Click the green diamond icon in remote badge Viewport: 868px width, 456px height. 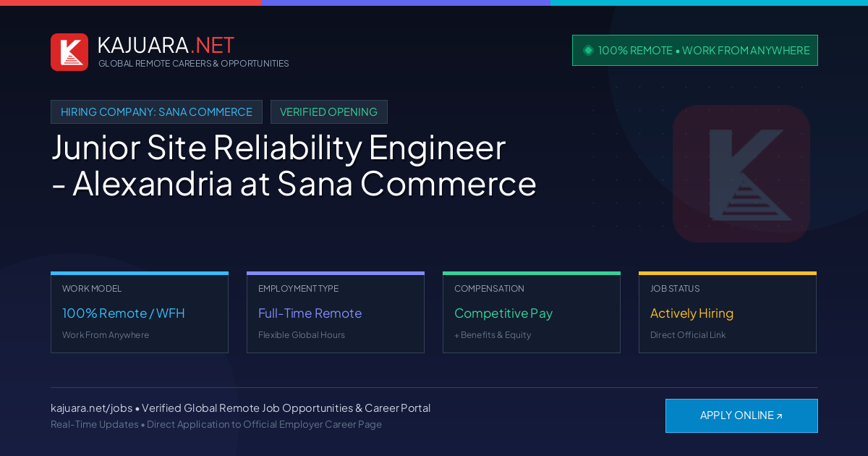(x=588, y=50)
